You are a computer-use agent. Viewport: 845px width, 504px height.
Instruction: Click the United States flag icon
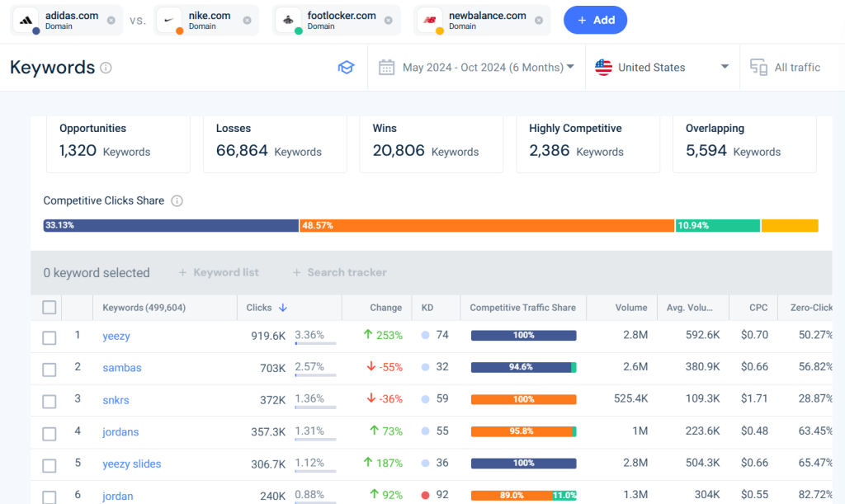(603, 67)
